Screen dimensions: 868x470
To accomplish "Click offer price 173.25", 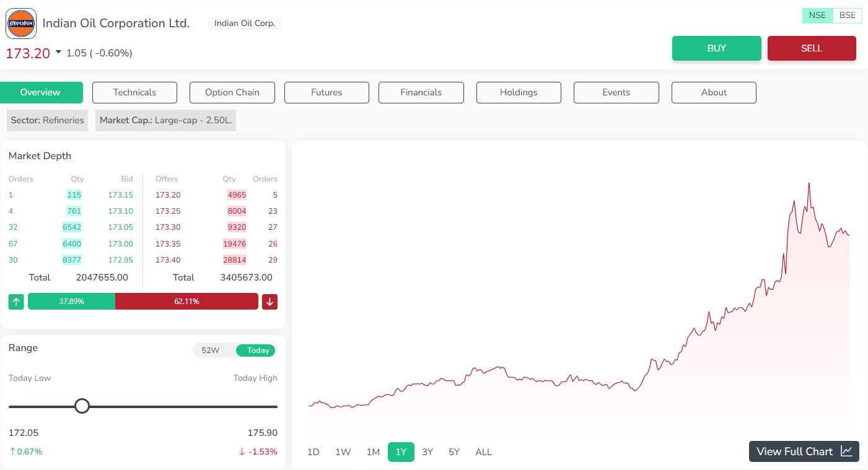I will pos(168,211).
